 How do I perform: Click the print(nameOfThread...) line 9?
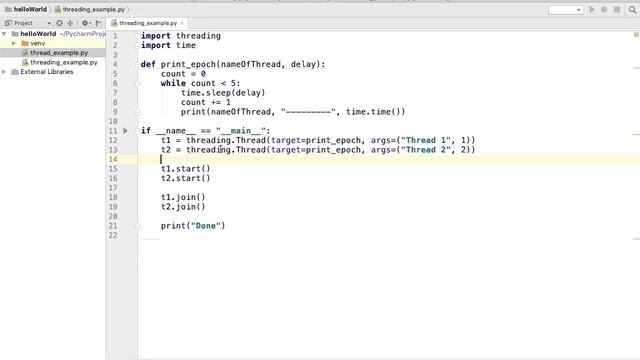293,112
